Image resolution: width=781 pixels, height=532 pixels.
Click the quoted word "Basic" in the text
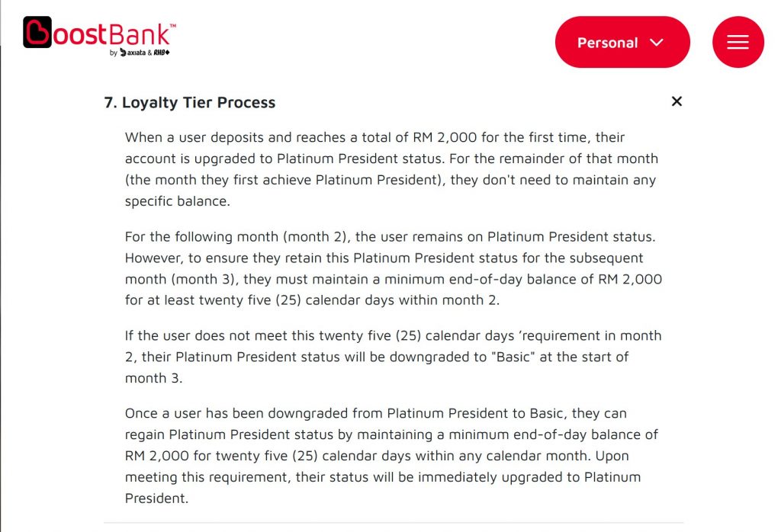point(513,357)
